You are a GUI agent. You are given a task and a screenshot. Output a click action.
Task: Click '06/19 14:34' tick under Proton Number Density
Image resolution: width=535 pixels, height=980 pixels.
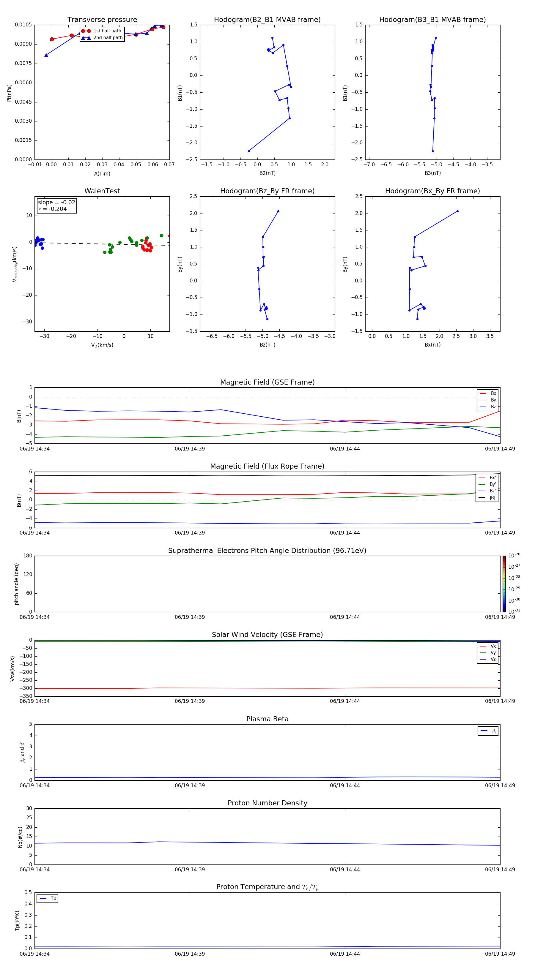click(35, 869)
